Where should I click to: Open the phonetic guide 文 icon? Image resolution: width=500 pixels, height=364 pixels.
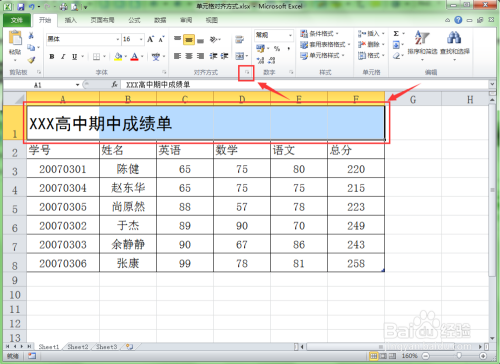coord(156,57)
